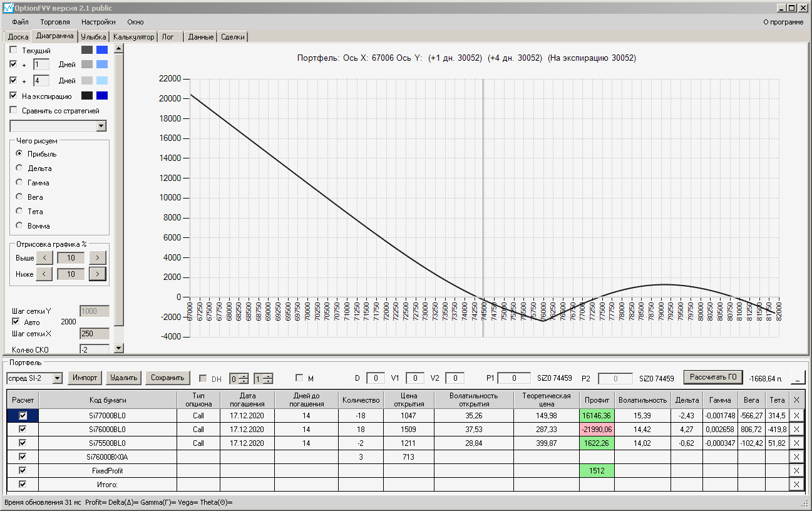Click the D input field in the portfolio bar

pyautogui.click(x=376, y=378)
